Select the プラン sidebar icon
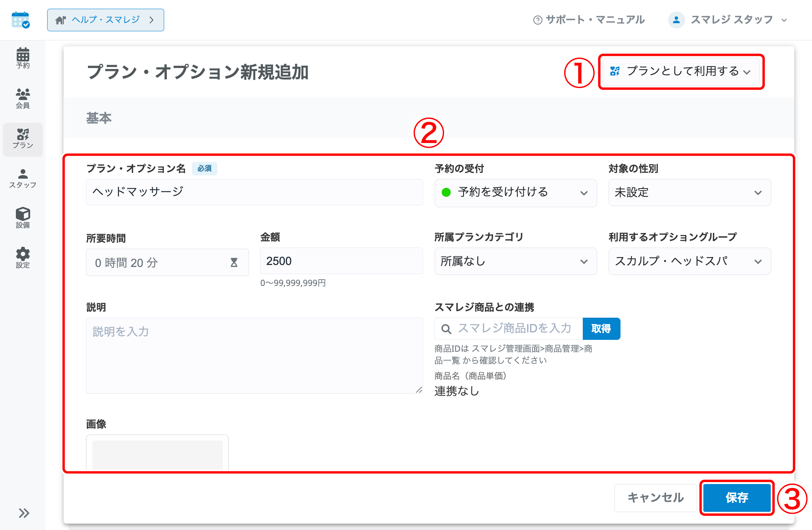 point(23,139)
